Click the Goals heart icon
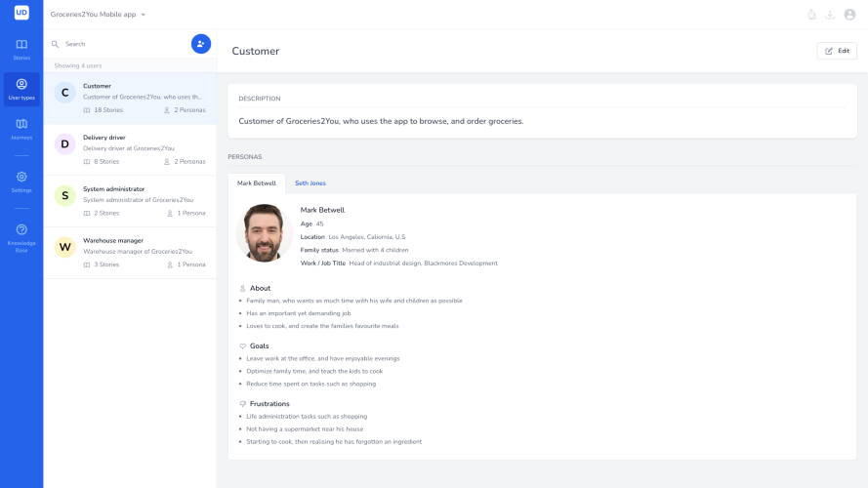The image size is (868, 488). (x=242, y=346)
